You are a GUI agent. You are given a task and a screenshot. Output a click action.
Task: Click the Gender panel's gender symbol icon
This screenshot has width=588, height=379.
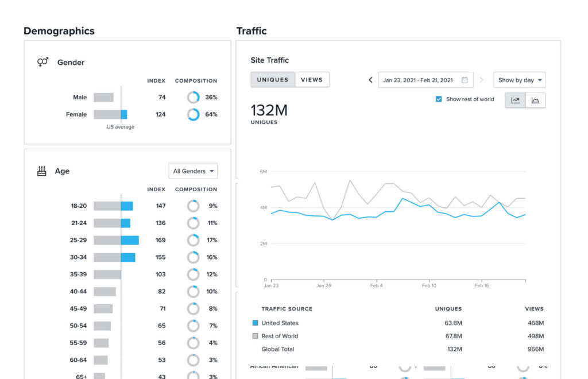tap(44, 62)
